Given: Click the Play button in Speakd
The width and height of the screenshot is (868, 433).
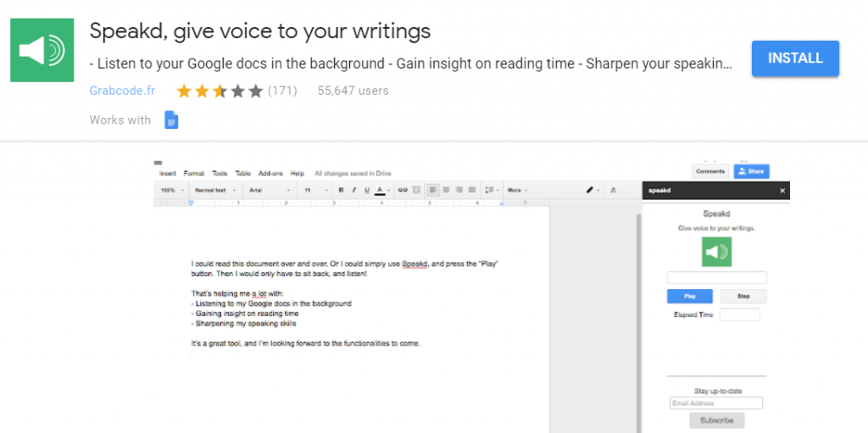Looking at the screenshot, I should point(690,297).
